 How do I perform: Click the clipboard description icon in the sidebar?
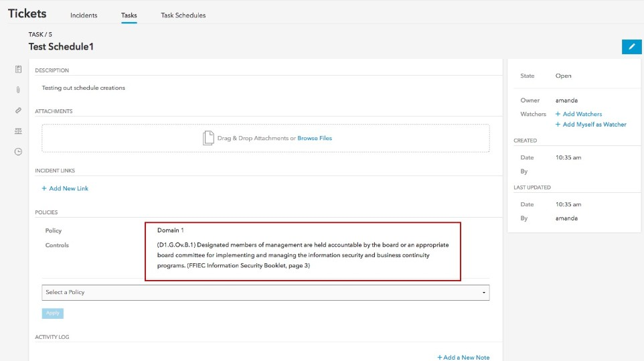pyautogui.click(x=18, y=69)
